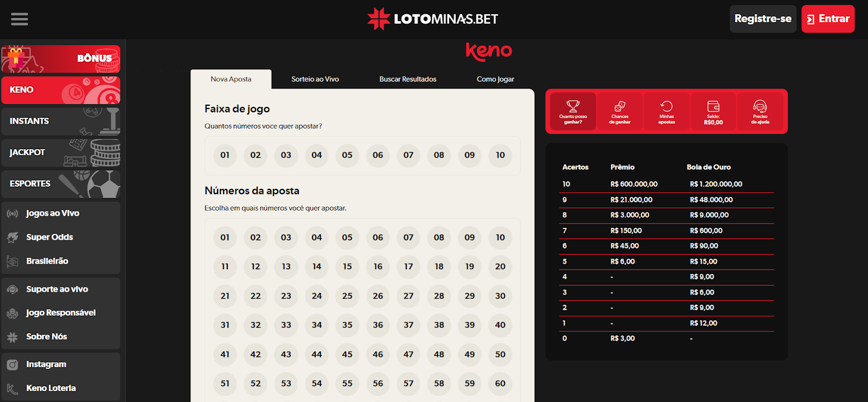This screenshot has width=868, height=402.
Task: Pick number 48 for the bet
Action: (439, 354)
